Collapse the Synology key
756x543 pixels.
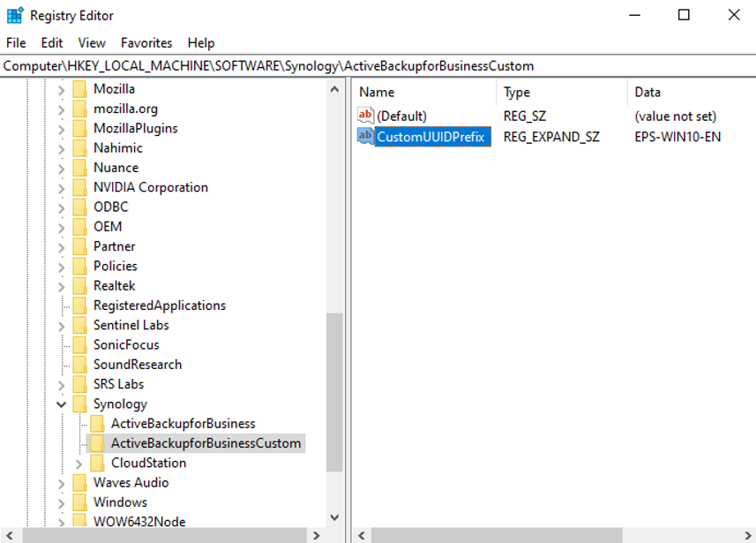tap(61, 403)
